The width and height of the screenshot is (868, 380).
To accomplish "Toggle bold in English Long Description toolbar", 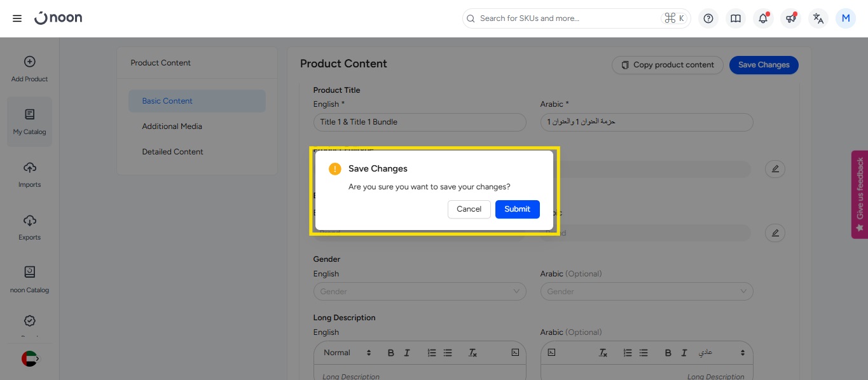I will pyautogui.click(x=391, y=353).
